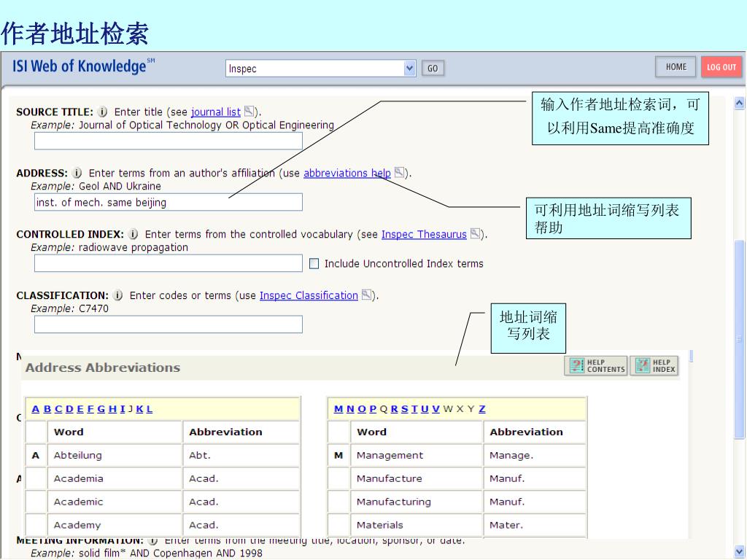
Task: Click the vertical scrollbar thumb
Action: click(x=740, y=339)
